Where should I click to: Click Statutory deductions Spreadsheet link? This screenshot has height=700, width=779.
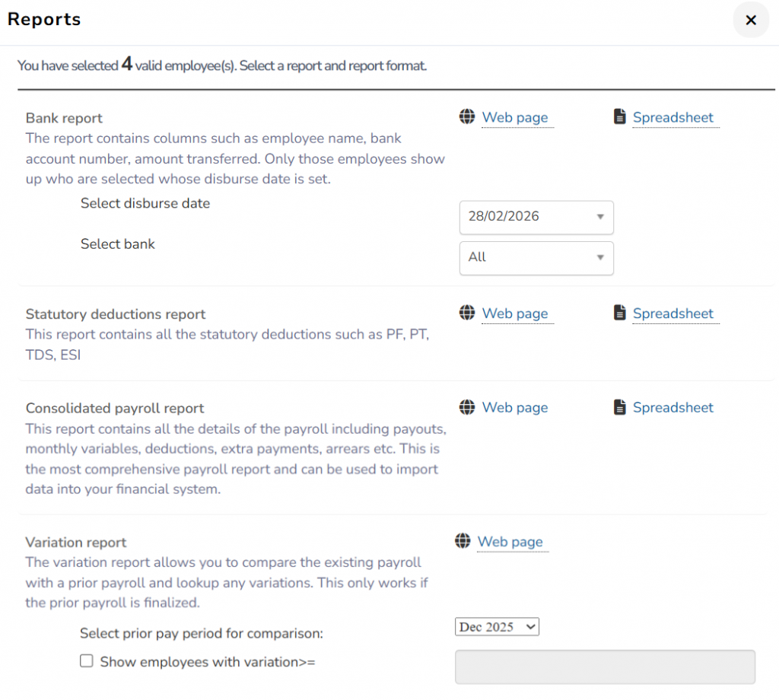[x=673, y=313]
